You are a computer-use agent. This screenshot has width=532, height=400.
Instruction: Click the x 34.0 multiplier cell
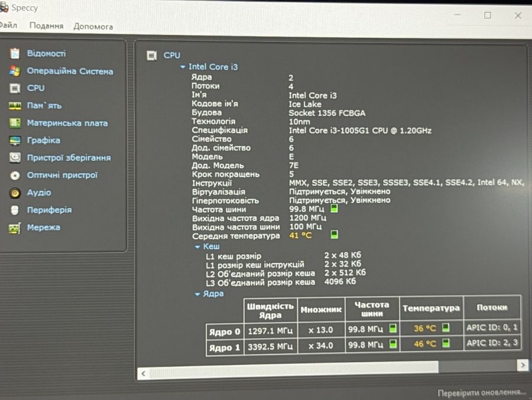pos(321,346)
